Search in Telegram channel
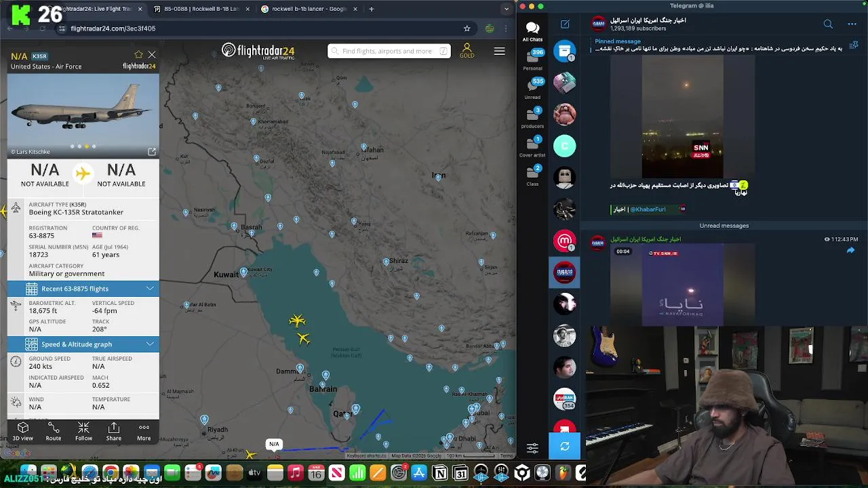Viewport: 868px width, 488px height. coord(828,24)
